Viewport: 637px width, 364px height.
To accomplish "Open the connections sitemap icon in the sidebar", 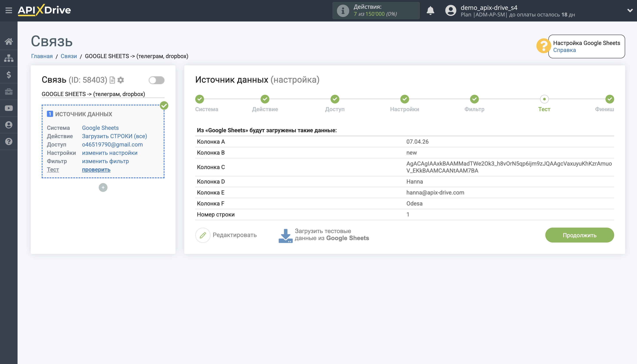I will 9,58.
